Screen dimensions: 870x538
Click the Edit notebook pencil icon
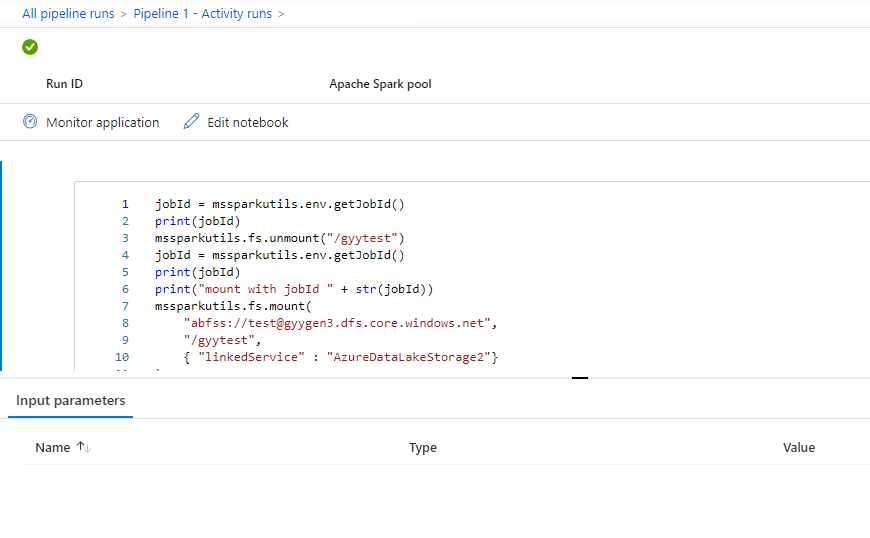(192, 122)
